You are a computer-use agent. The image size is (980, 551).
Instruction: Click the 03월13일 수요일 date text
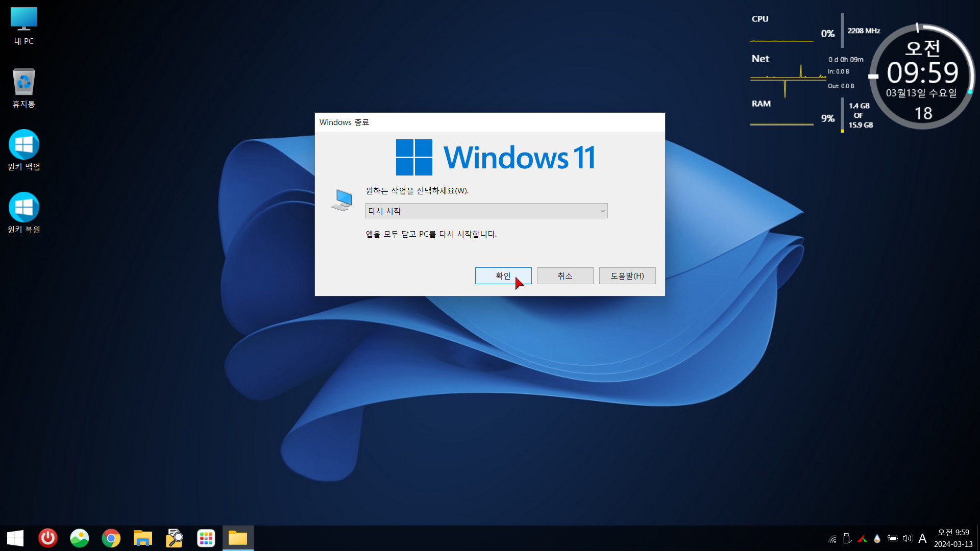click(x=921, y=93)
